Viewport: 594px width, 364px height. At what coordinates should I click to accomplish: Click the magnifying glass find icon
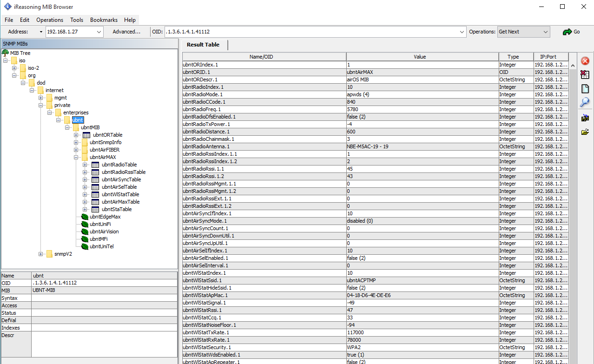coord(585,102)
